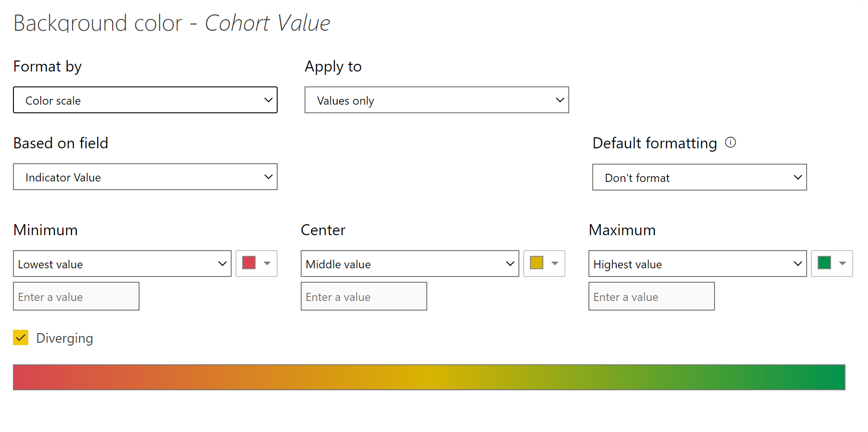The image size is (868, 432).
Task: Open the Maximum color picker arrow
Action: tap(843, 263)
